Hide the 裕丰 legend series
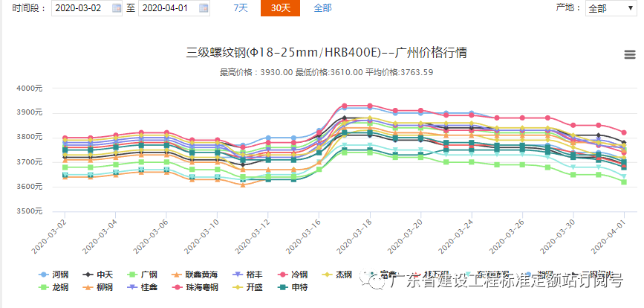Screen dimensions: 644x308 [247, 275]
